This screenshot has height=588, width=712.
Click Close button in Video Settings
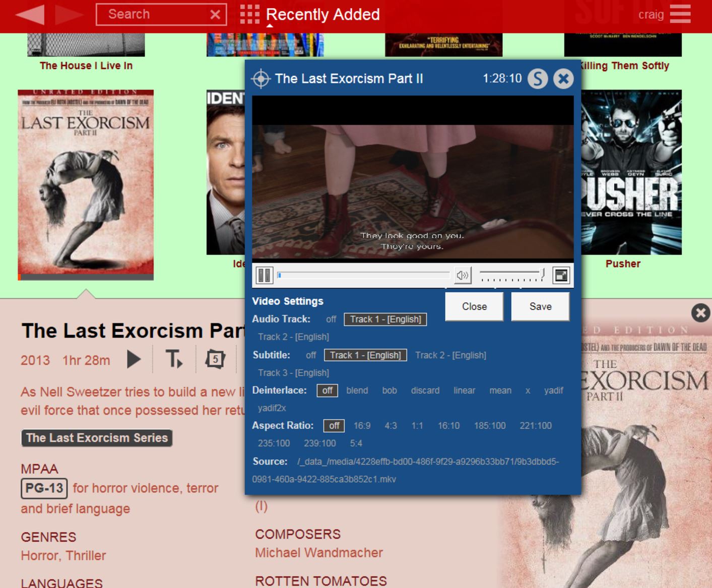(x=474, y=307)
